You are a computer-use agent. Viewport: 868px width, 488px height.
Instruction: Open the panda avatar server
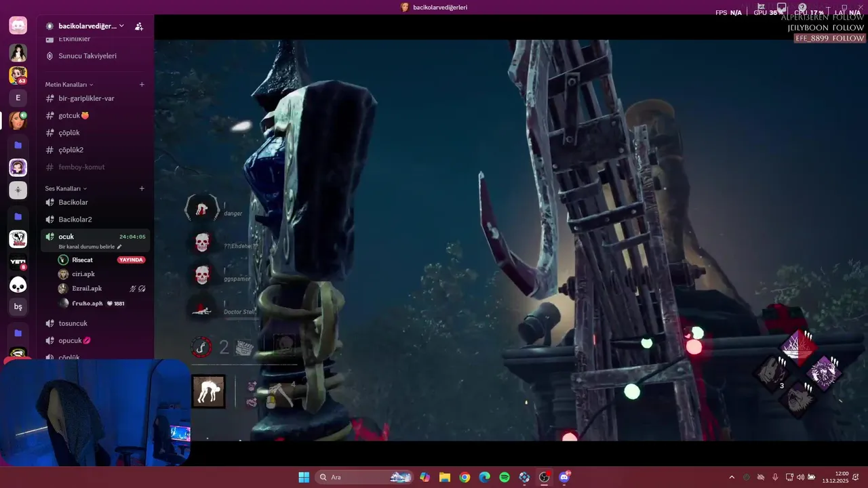point(18,285)
